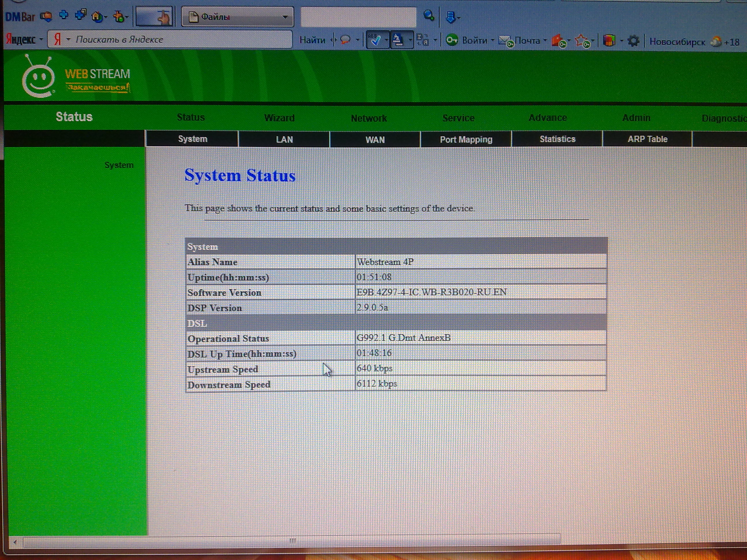Click the Найти search button
The height and width of the screenshot is (560, 747).
click(312, 40)
